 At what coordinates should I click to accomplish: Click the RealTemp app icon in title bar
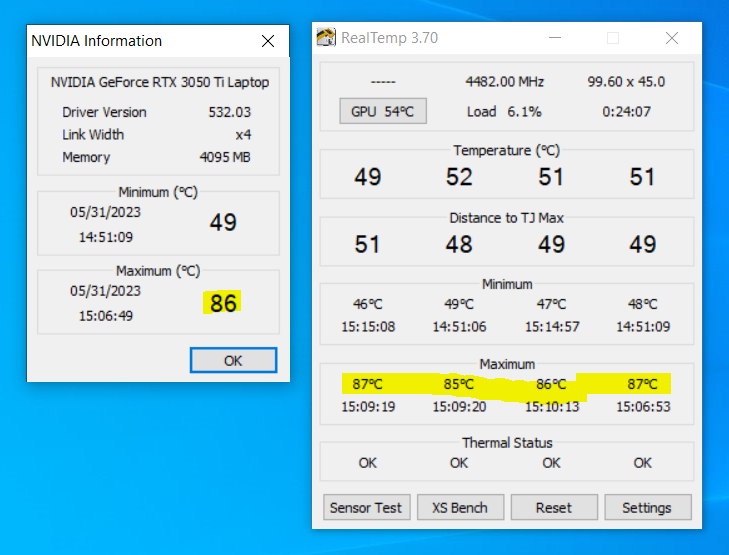(326, 37)
